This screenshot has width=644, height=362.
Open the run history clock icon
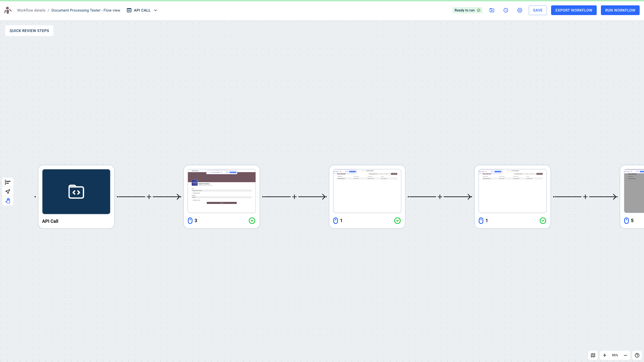tap(506, 10)
